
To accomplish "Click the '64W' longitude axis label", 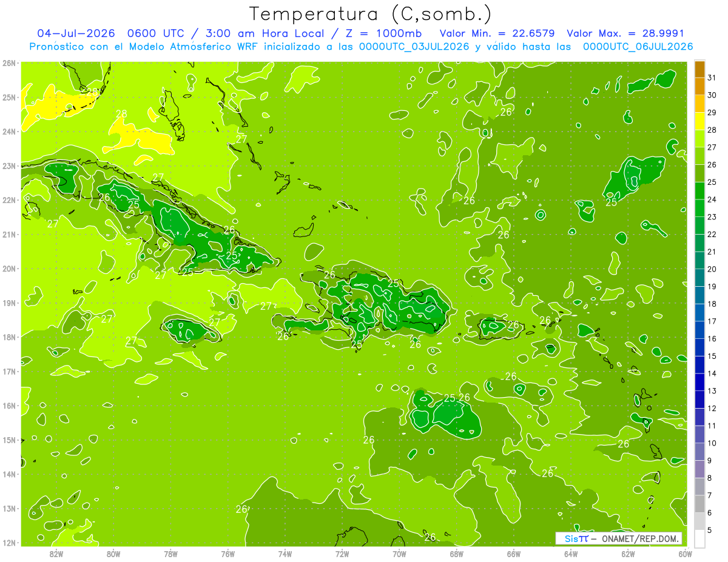I will coord(571,554).
